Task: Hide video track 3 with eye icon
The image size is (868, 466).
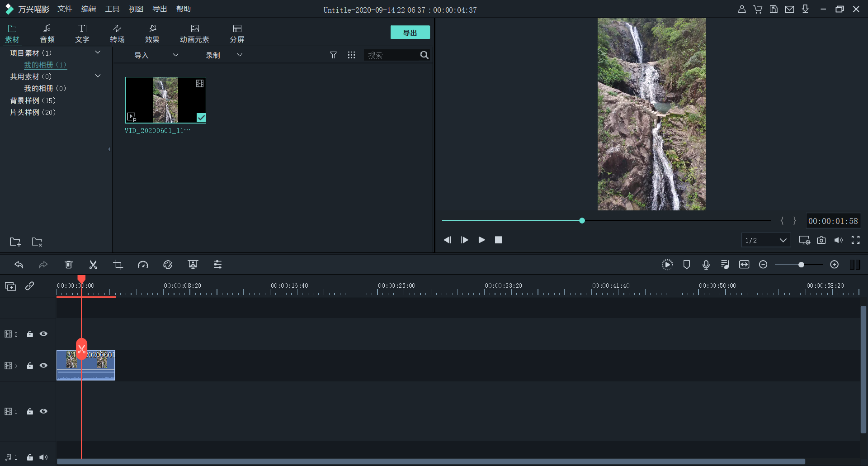Action: [43, 334]
